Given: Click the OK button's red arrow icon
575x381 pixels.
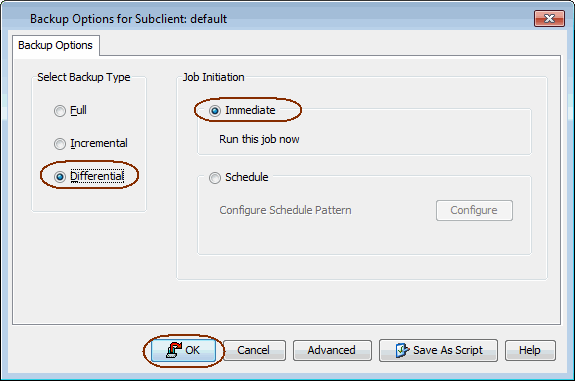Looking at the screenshot, I should click(174, 350).
